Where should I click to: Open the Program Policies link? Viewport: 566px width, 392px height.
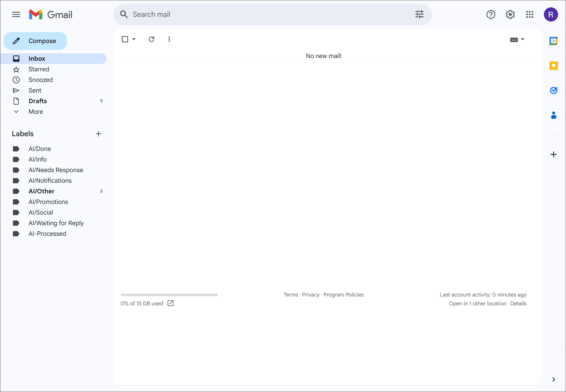coord(343,294)
